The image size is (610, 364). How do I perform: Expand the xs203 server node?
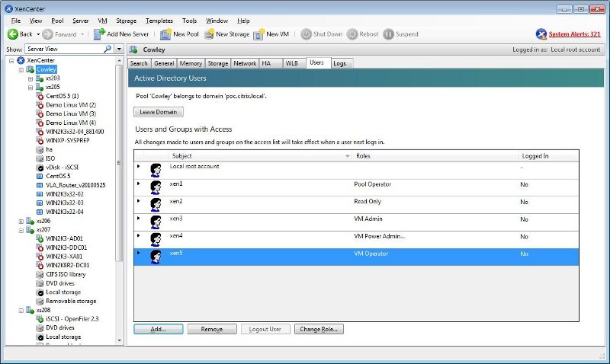[x=30, y=79]
